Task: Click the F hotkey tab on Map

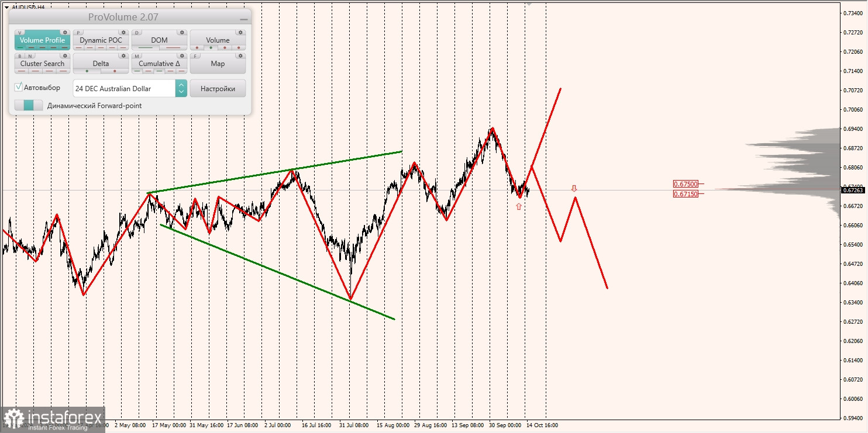Action: pos(196,56)
